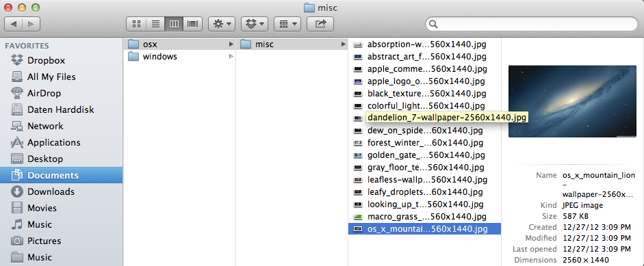Select the windows folder
This screenshot has width=644, height=266.
click(179, 56)
